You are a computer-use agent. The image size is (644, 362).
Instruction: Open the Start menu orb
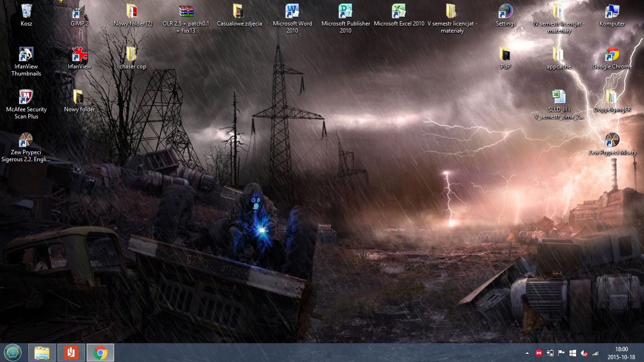[x=12, y=353]
